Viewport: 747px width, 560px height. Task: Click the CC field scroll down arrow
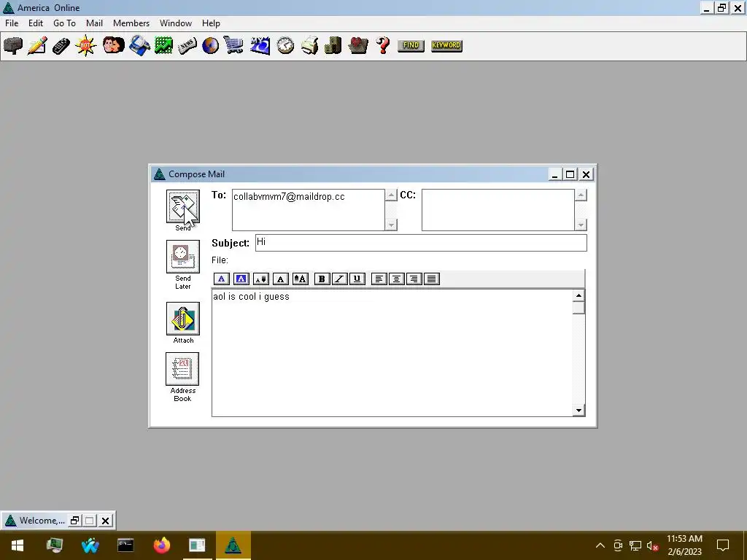point(581,225)
